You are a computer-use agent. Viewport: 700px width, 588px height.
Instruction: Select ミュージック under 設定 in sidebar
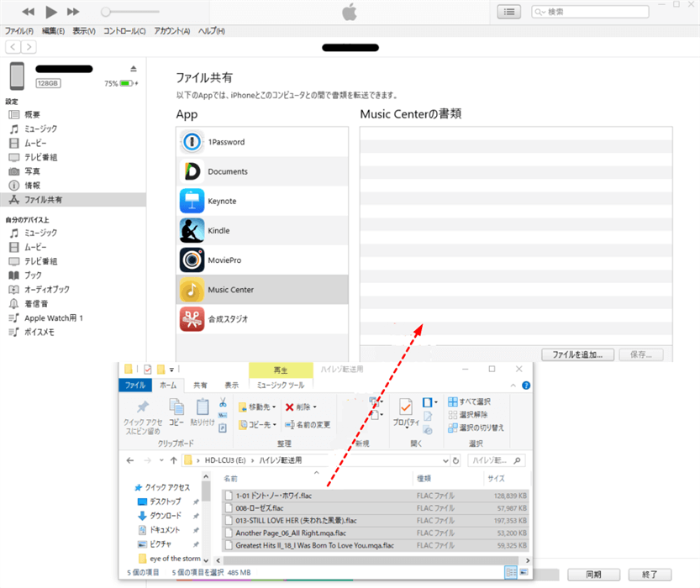[40, 129]
